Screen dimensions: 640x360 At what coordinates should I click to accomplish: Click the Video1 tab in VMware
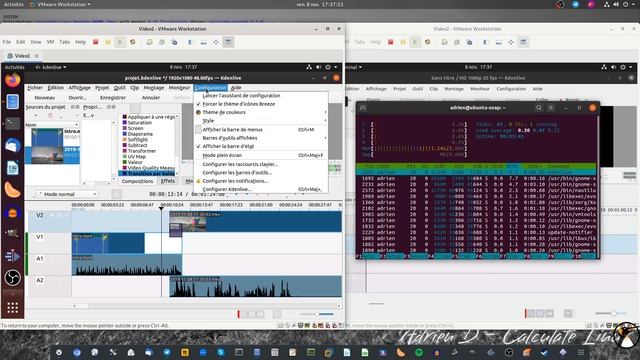tap(22, 56)
